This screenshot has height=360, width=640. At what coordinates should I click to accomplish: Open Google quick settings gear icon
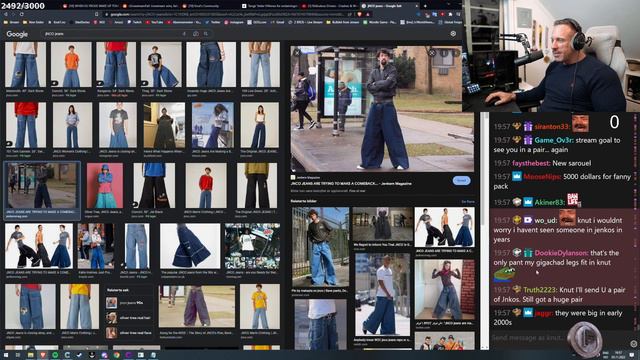pos(453,34)
